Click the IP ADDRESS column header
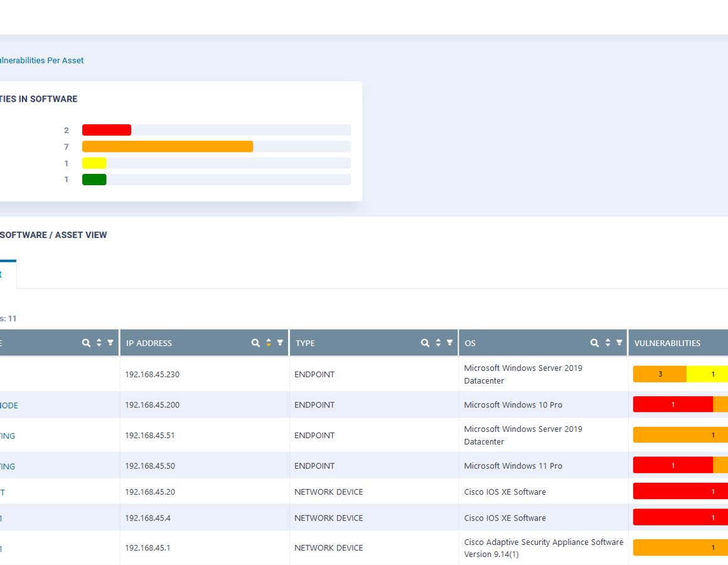Screen dimensions: 728x565 click(205, 343)
